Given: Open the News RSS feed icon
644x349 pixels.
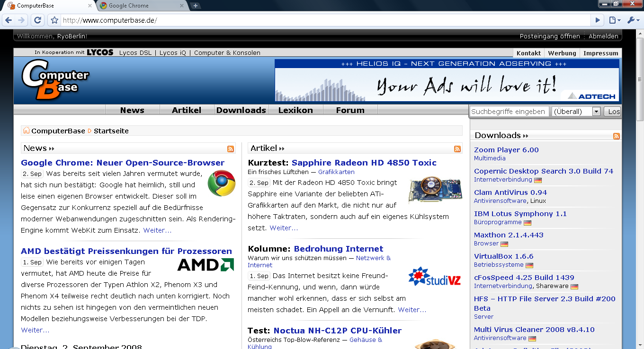Looking at the screenshot, I should (x=231, y=149).
